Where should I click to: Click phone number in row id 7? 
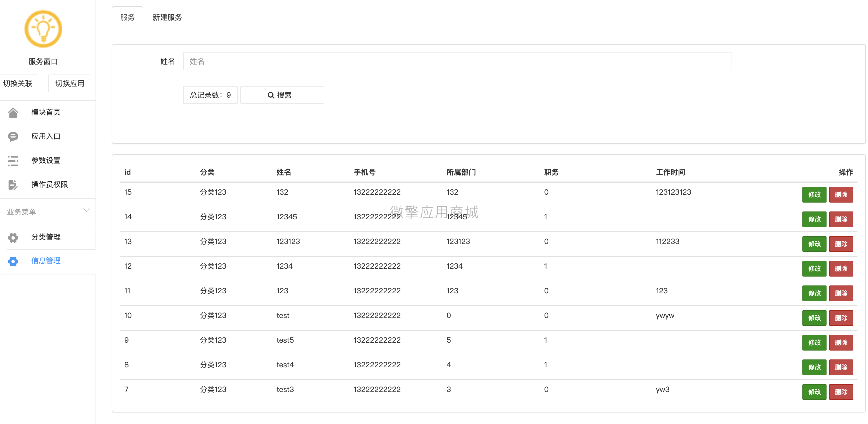point(377,390)
